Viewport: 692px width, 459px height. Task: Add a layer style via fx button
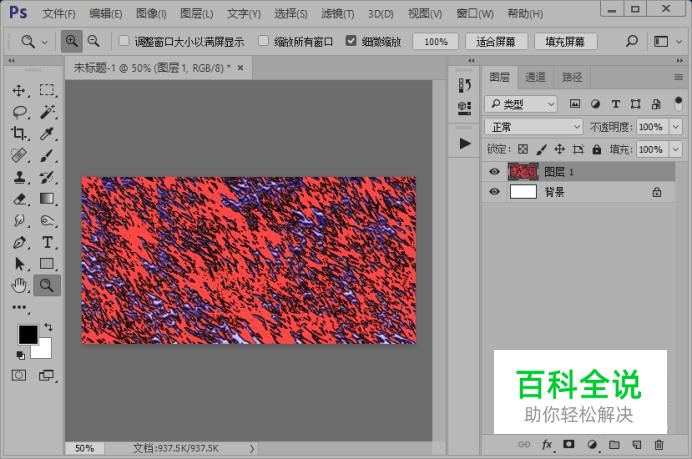tap(547, 444)
